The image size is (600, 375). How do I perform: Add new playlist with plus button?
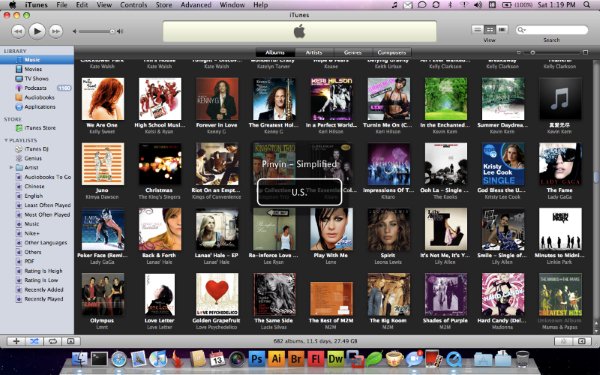coord(16,341)
